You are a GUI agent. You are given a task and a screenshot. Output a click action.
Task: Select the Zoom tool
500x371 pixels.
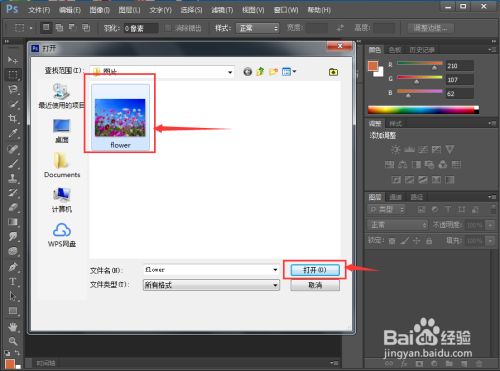(x=13, y=341)
